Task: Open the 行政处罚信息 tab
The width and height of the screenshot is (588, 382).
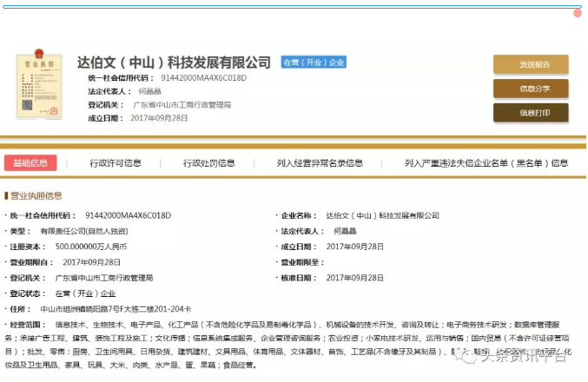Action: pyautogui.click(x=208, y=163)
